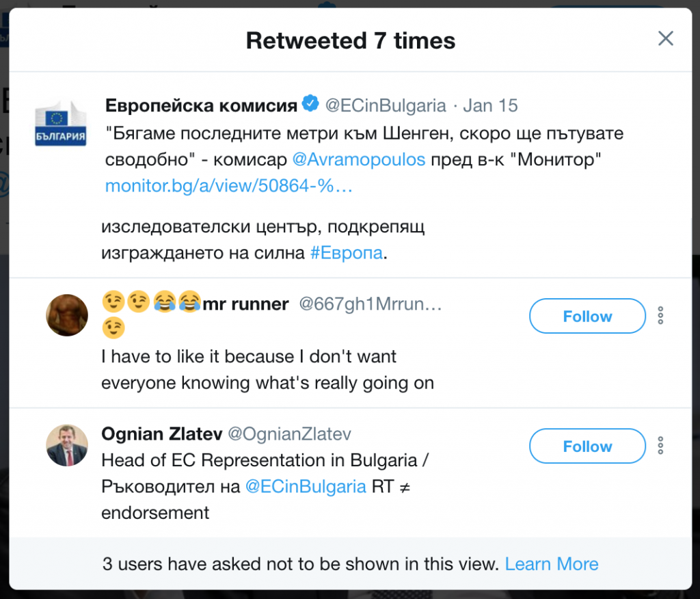Click the Jan 15 tweet timestamp
Screen dimensions: 700x599
(x=490, y=105)
